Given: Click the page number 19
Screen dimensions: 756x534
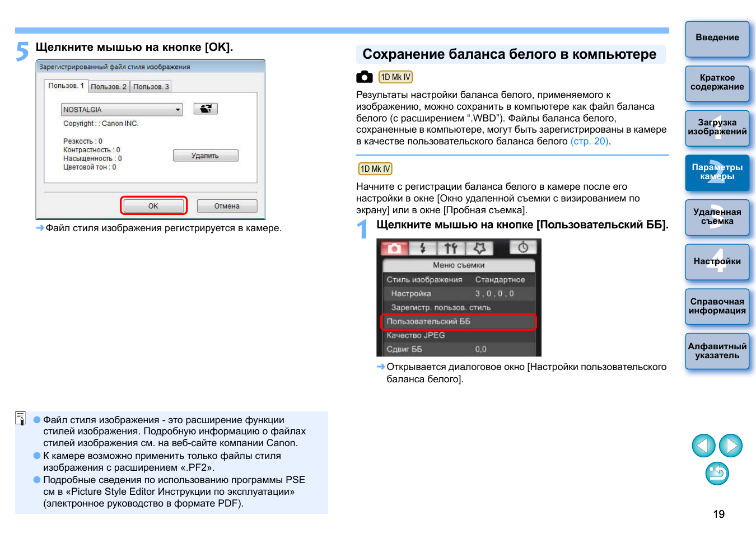Looking at the screenshot, I should point(719,514).
